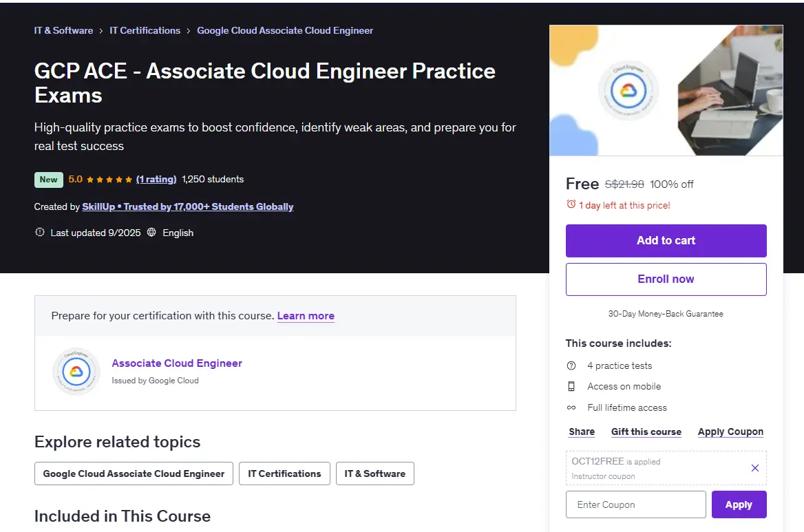The image size is (804, 532).
Task: Click the 30-Day Money-Back Guarantee text
Action: pos(666,314)
